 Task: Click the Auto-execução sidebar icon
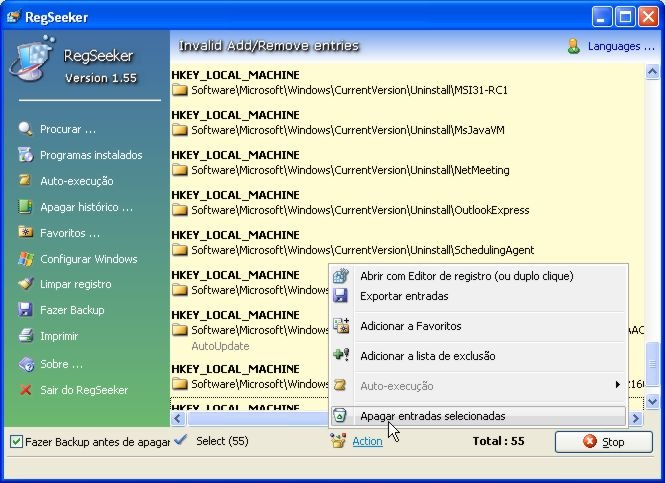coord(25,180)
